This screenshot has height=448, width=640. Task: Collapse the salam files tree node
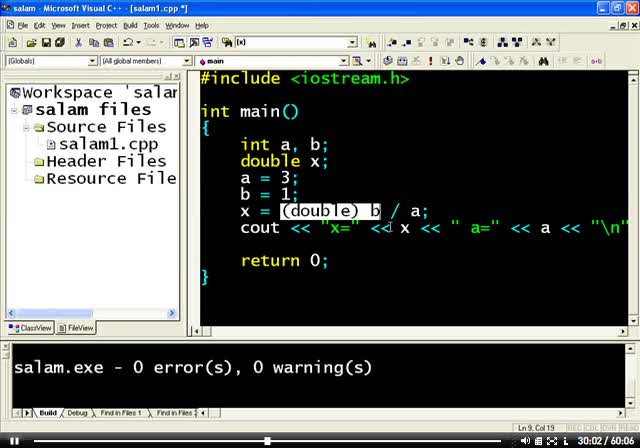(x=14, y=110)
